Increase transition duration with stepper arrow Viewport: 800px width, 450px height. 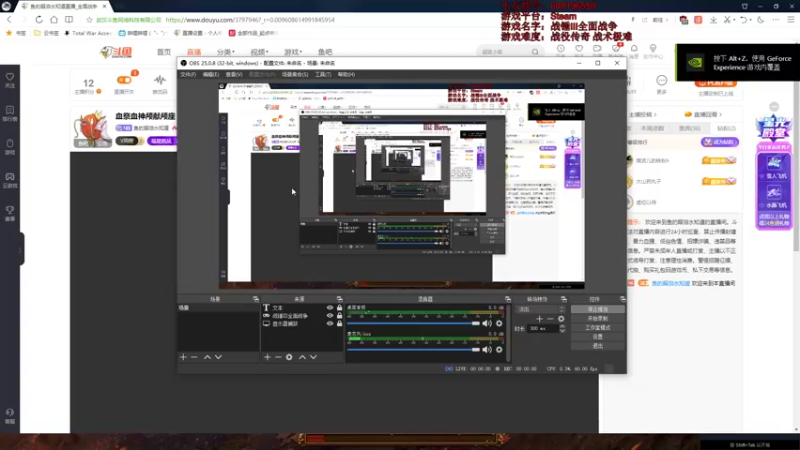pos(562,327)
